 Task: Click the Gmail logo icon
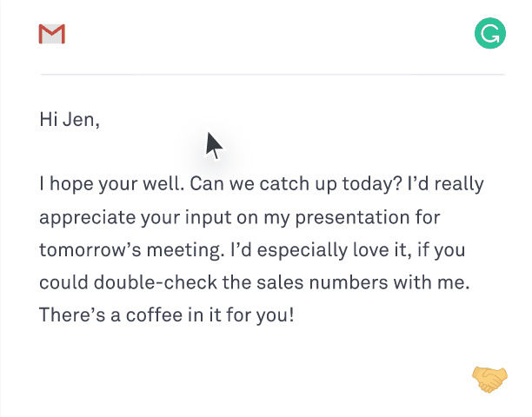coord(52,34)
